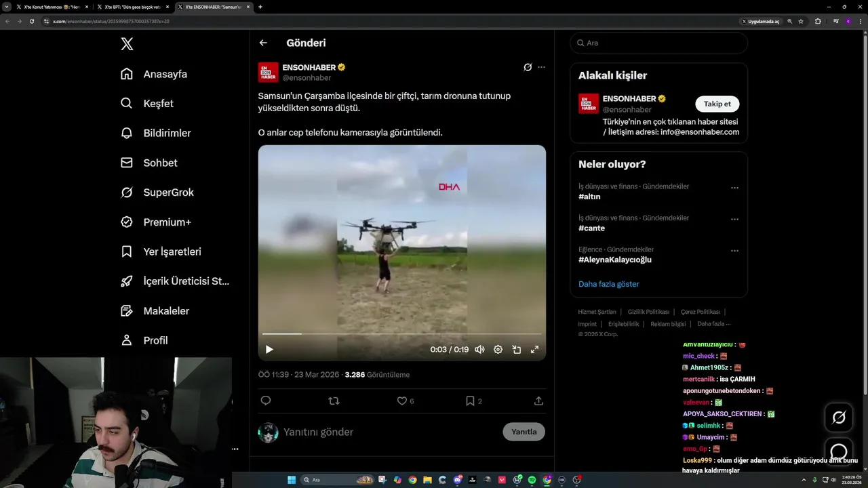Open video settings gear
Image resolution: width=868 pixels, height=488 pixels.
point(498,350)
